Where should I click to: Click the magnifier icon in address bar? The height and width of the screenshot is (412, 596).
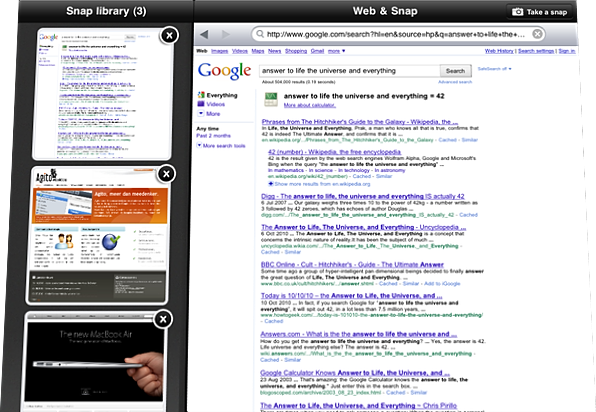[x=260, y=34]
